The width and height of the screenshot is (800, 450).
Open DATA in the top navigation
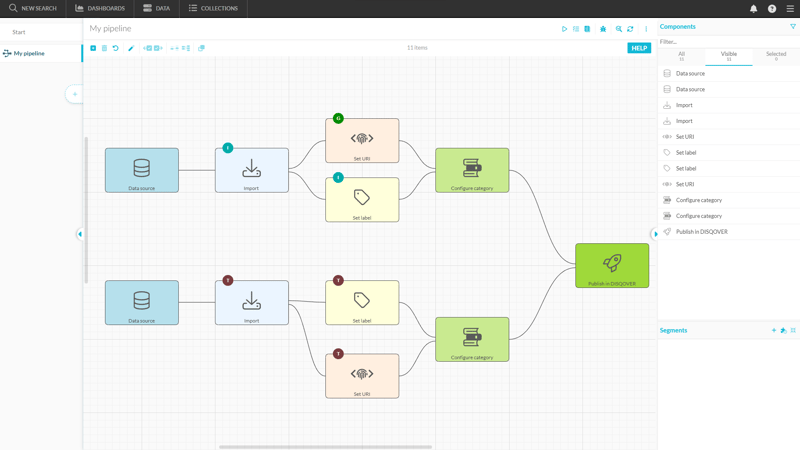point(157,9)
